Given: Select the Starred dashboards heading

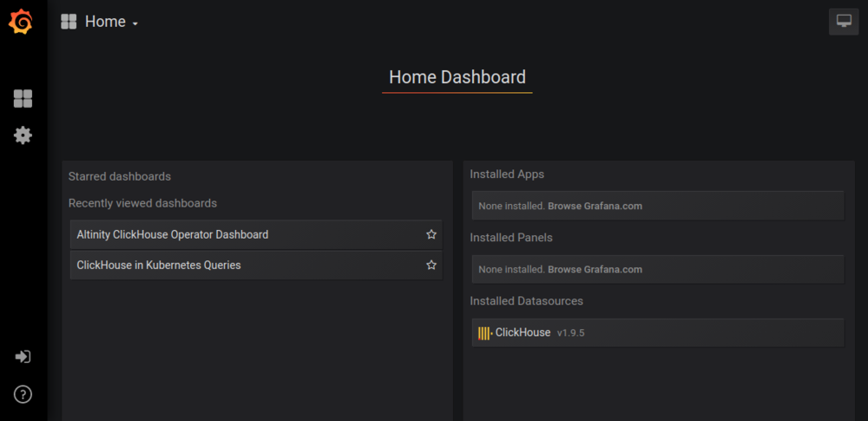Looking at the screenshot, I should click(x=120, y=176).
